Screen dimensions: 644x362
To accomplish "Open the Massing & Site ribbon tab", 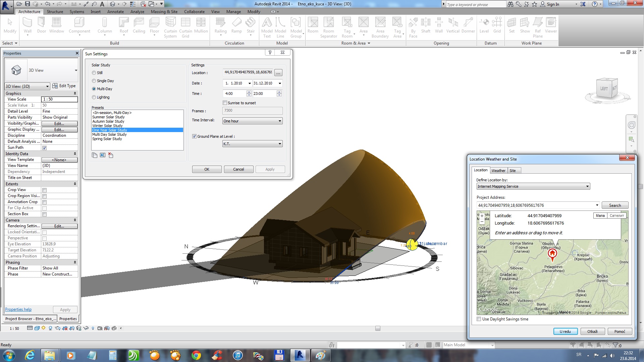I will point(164,12).
